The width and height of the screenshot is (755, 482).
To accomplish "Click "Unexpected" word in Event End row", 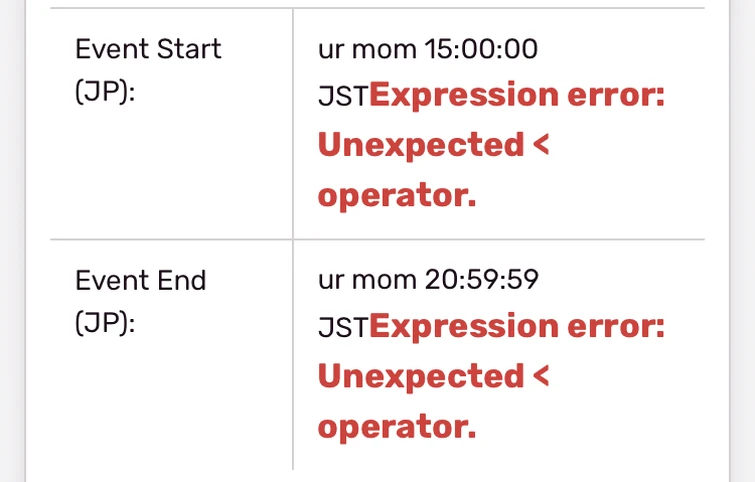I will [420, 377].
